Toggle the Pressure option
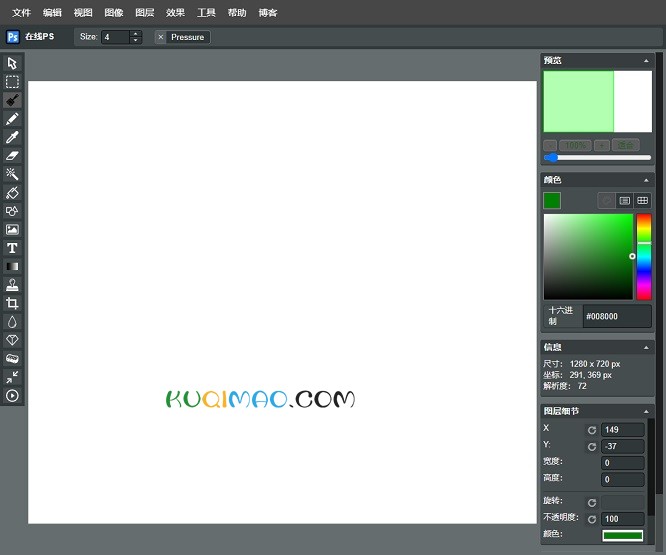The height and width of the screenshot is (555, 666). [x=183, y=37]
